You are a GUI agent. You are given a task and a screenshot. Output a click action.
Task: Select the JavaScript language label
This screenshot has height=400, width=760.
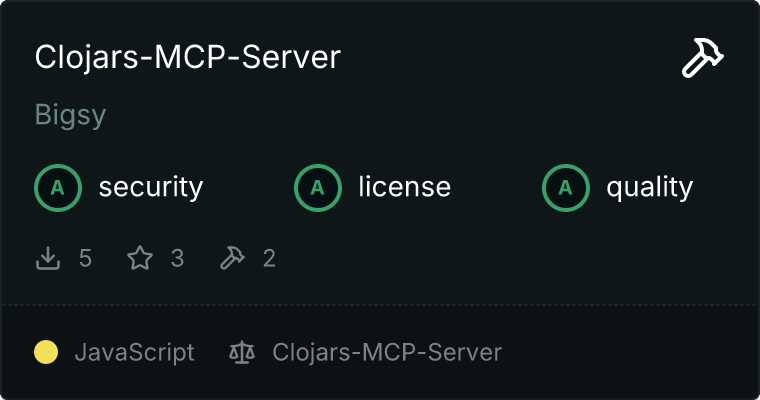135,352
